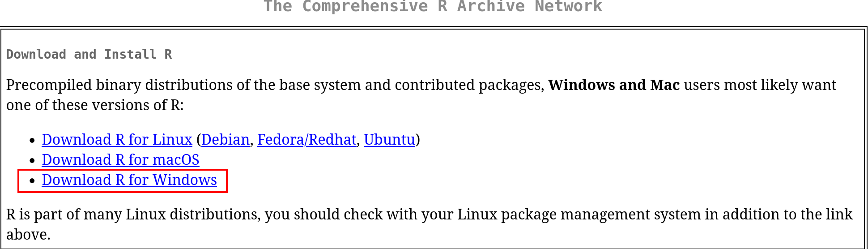Open the Download R for Windows link
This screenshot has height=249, width=868.
[x=129, y=180]
